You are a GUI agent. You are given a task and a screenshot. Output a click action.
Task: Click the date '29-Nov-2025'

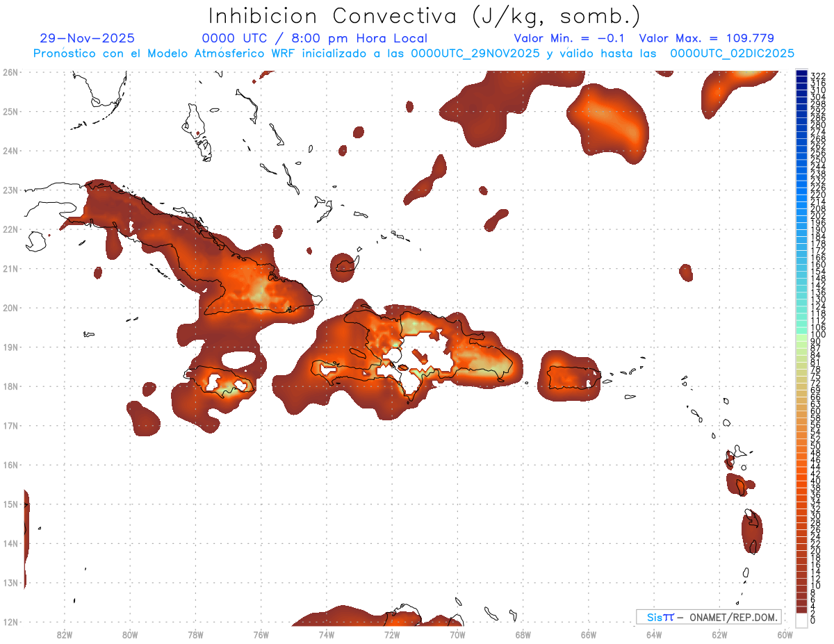click(x=88, y=39)
